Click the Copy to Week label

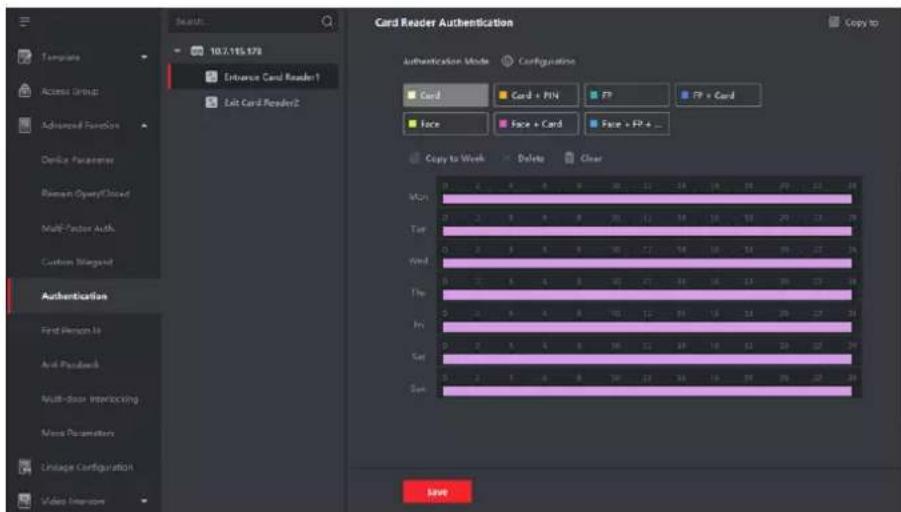(455, 158)
